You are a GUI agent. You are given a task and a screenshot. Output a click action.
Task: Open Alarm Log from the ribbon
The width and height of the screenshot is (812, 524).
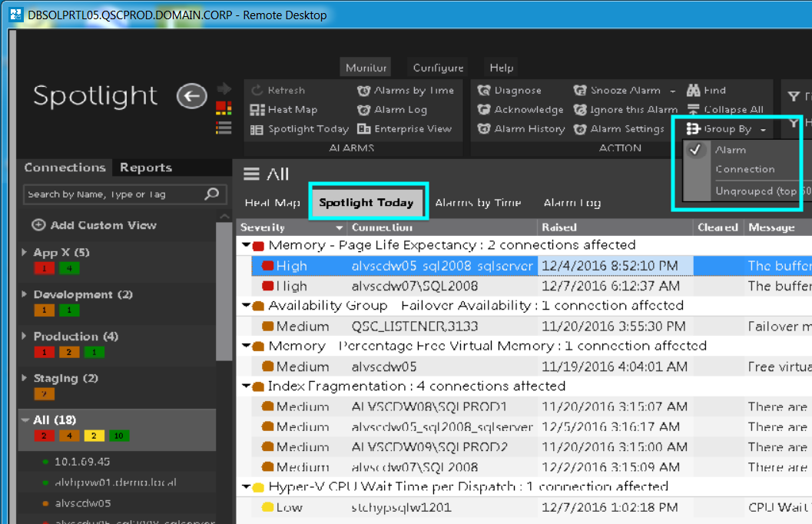click(x=392, y=109)
